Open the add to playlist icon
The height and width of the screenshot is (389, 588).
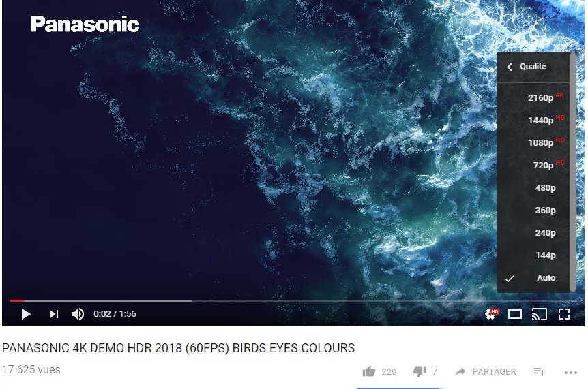click(540, 371)
